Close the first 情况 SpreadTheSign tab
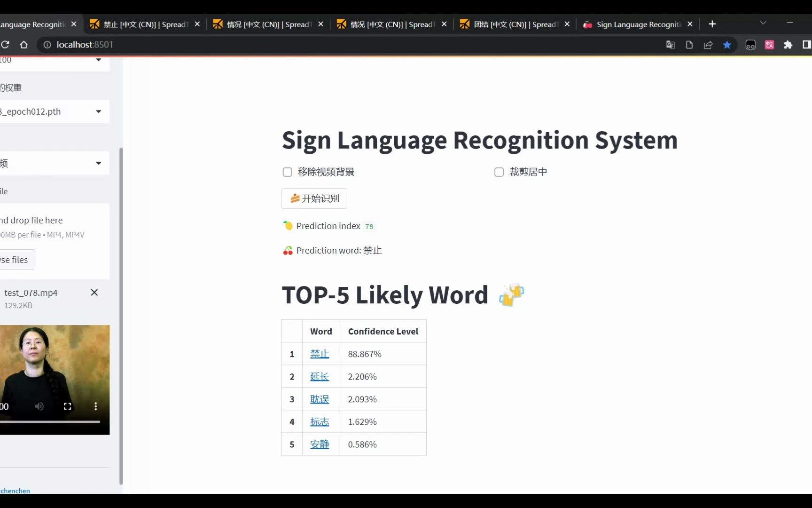 tap(321, 24)
